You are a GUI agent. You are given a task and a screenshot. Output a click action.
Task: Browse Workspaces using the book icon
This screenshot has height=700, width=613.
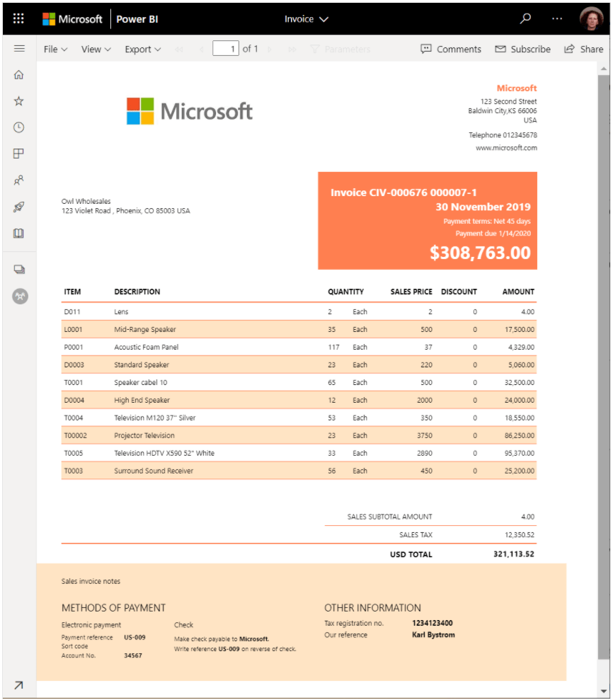[x=19, y=233]
